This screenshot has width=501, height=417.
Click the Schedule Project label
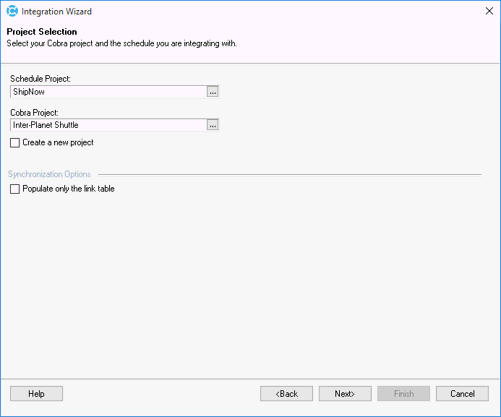pos(40,79)
